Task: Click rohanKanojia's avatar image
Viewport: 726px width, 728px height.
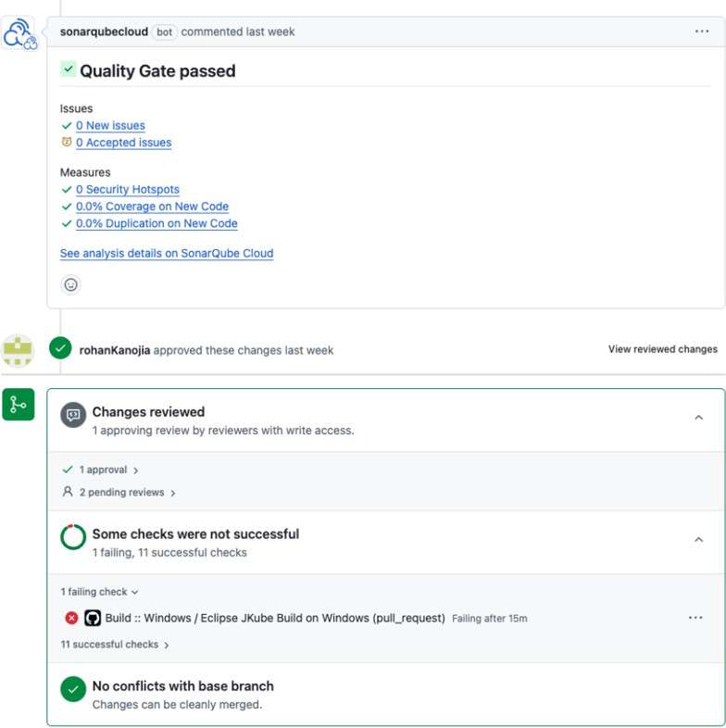Action: pos(19,350)
